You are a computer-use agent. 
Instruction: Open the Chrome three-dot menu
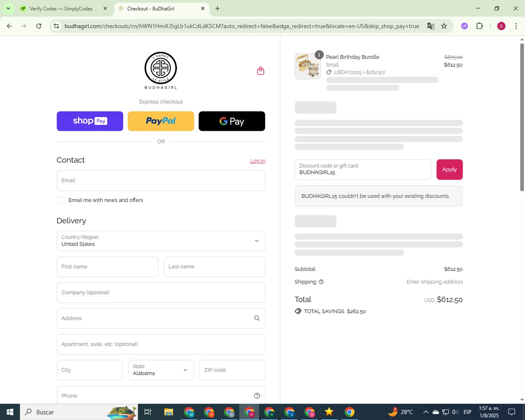[516, 26]
